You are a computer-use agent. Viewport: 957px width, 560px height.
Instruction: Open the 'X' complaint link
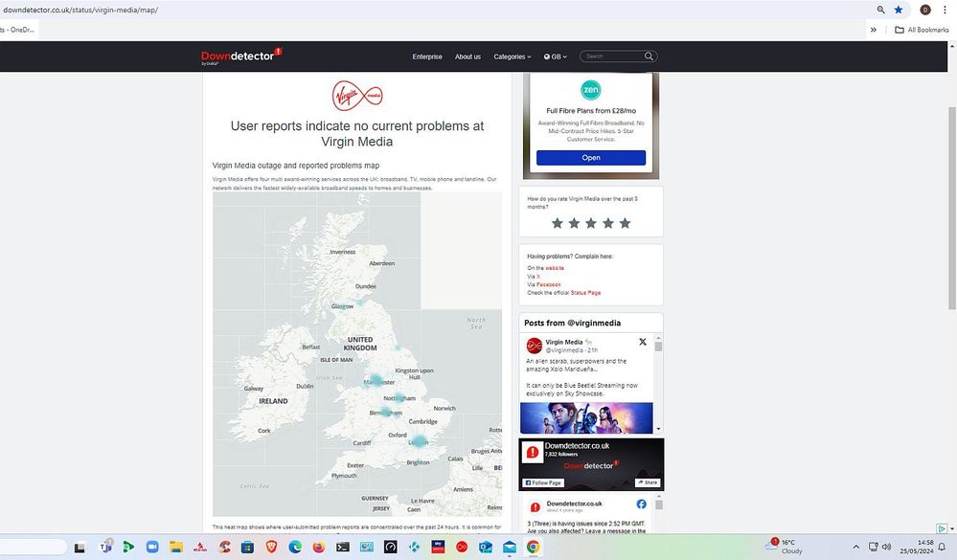pyautogui.click(x=538, y=277)
